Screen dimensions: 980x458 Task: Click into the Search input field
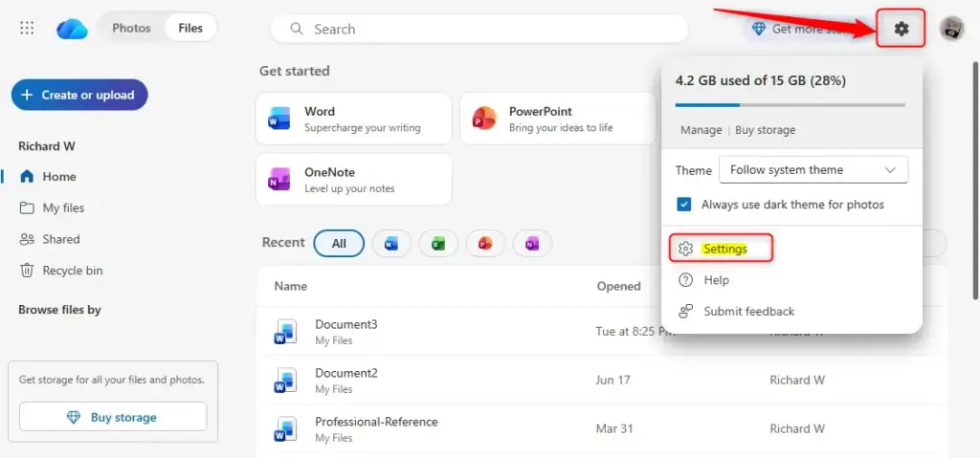coord(479,29)
